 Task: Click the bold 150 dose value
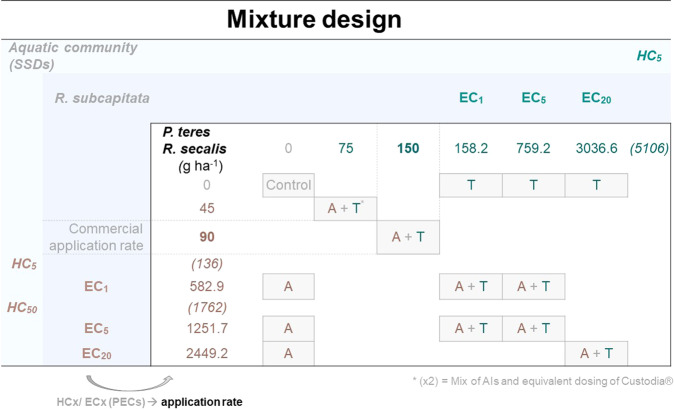(x=408, y=148)
